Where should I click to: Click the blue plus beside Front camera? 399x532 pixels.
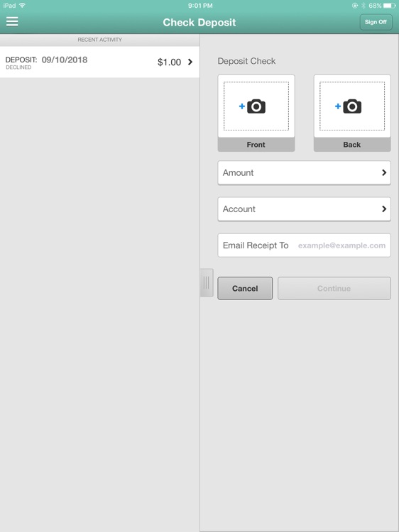242,106
